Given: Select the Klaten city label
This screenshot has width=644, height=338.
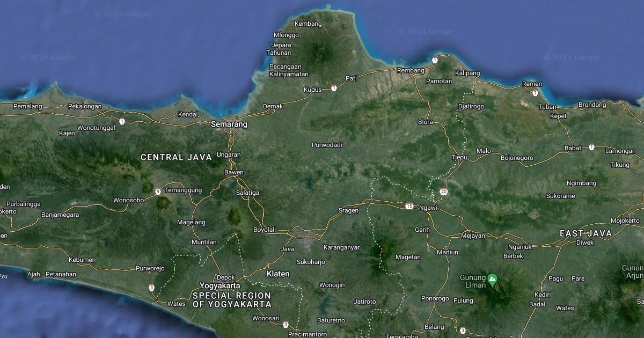Looking at the screenshot, I should 278,274.
